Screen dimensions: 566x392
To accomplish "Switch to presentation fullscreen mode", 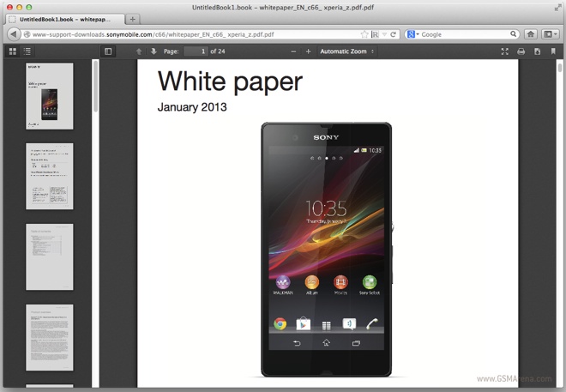I will pos(505,51).
